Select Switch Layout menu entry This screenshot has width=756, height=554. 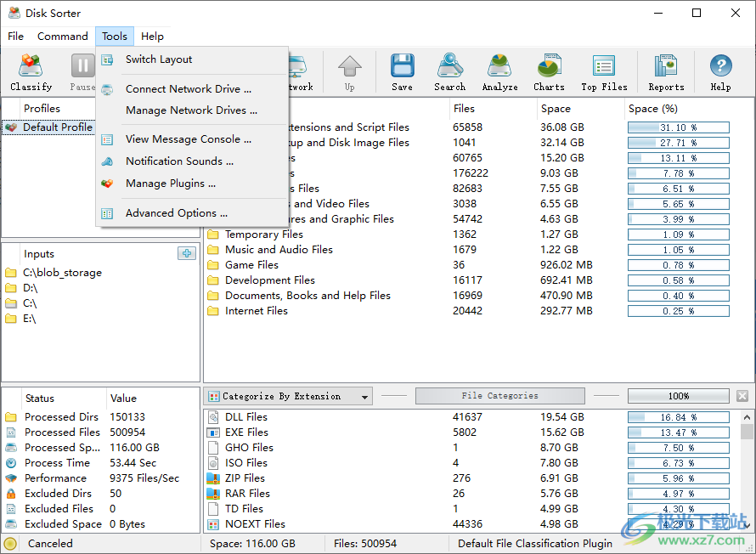[192, 59]
